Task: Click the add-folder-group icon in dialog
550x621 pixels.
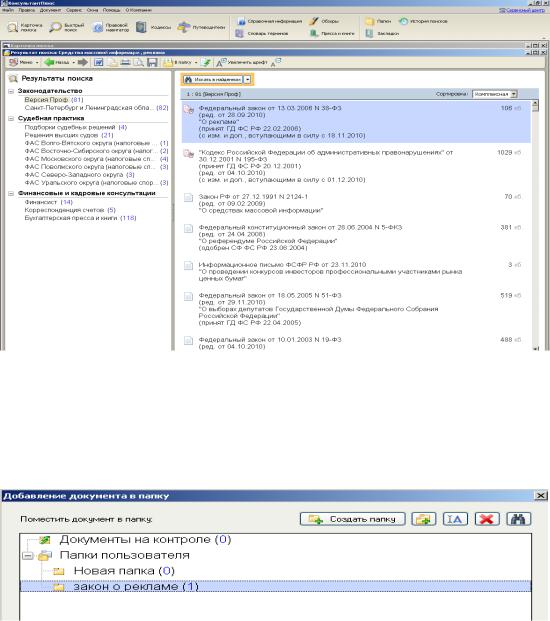Action: [423, 519]
